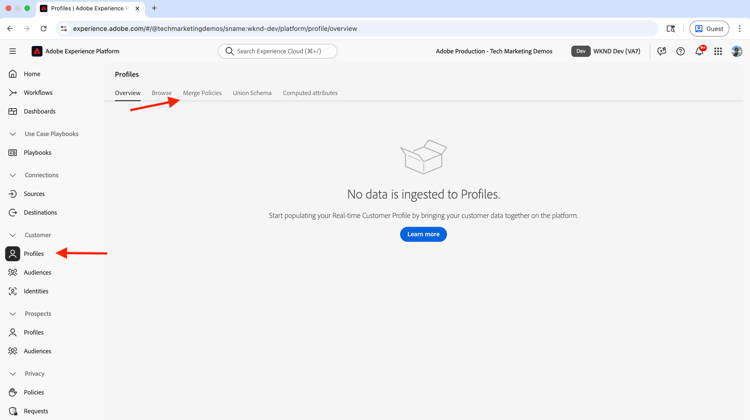This screenshot has width=750, height=420.
Task: Switch to the Merge Policies tab
Action: (202, 93)
